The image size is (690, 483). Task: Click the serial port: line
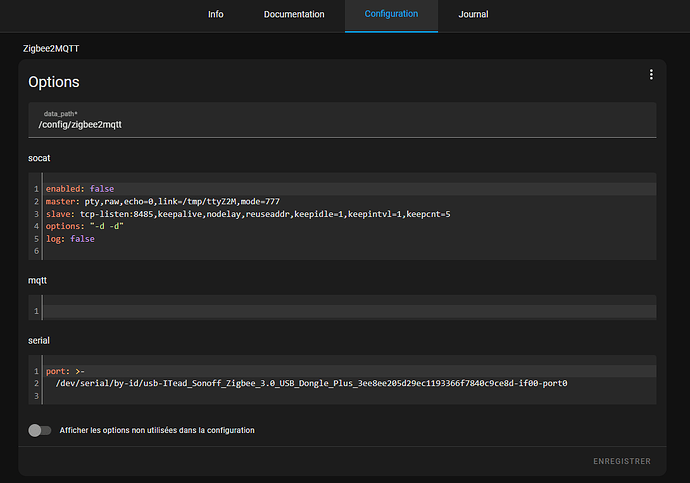(350, 371)
